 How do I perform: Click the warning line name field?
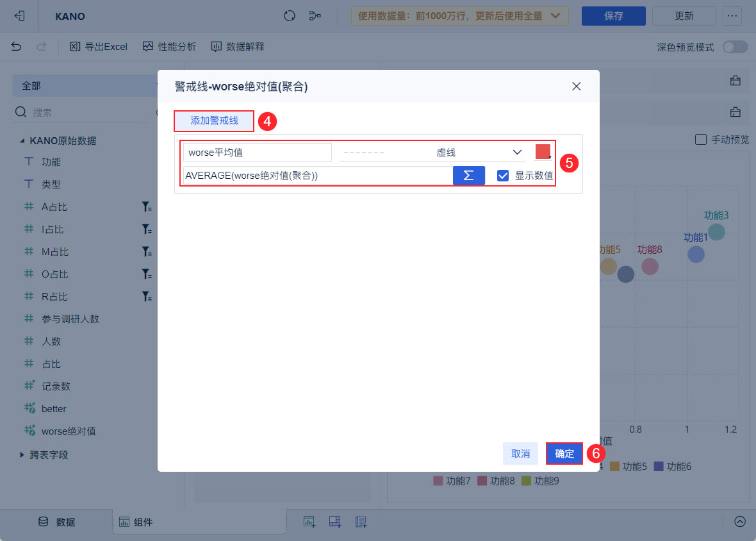pyautogui.click(x=258, y=153)
